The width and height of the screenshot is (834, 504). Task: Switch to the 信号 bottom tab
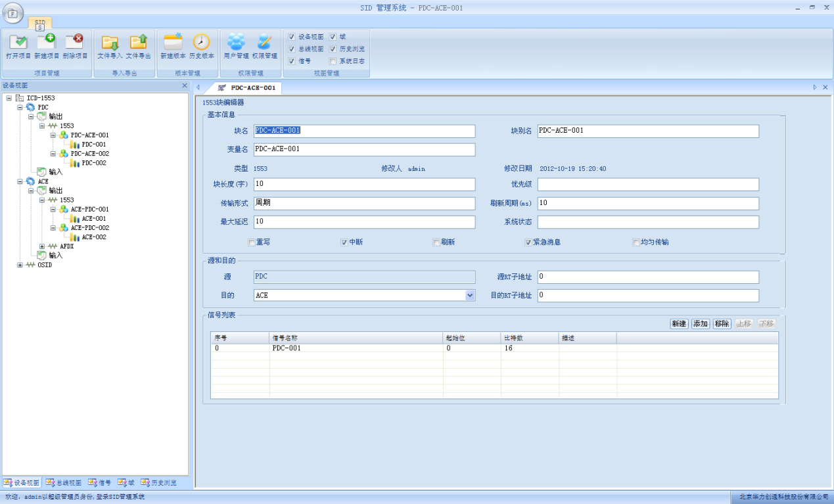coord(100,483)
